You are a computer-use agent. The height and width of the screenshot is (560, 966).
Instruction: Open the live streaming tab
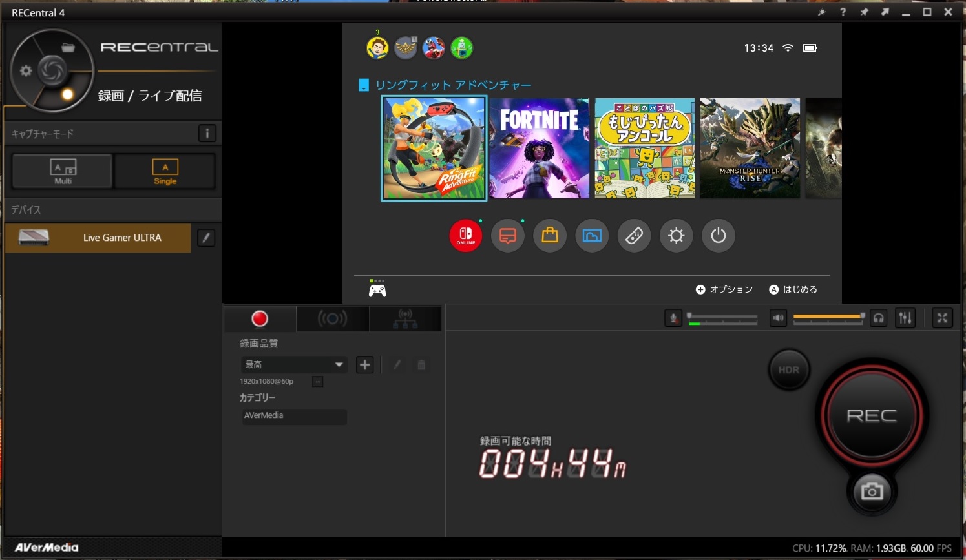coord(332,318)
